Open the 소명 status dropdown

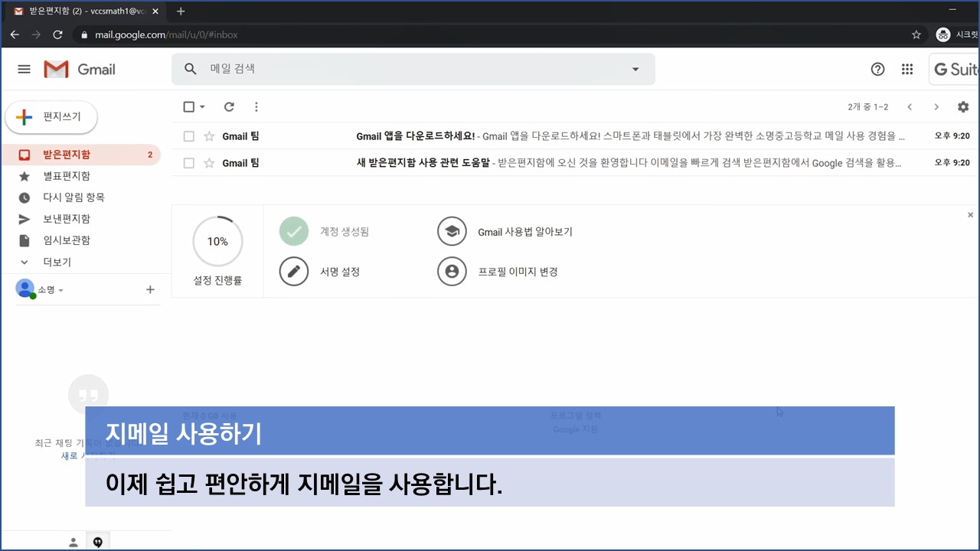coord(60,291)
